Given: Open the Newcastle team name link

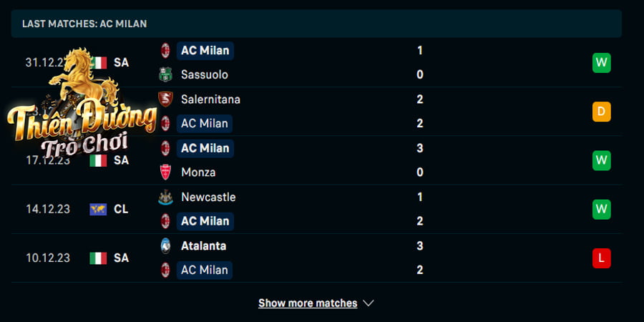Looking at the screenshot, I should click(208, 197).
